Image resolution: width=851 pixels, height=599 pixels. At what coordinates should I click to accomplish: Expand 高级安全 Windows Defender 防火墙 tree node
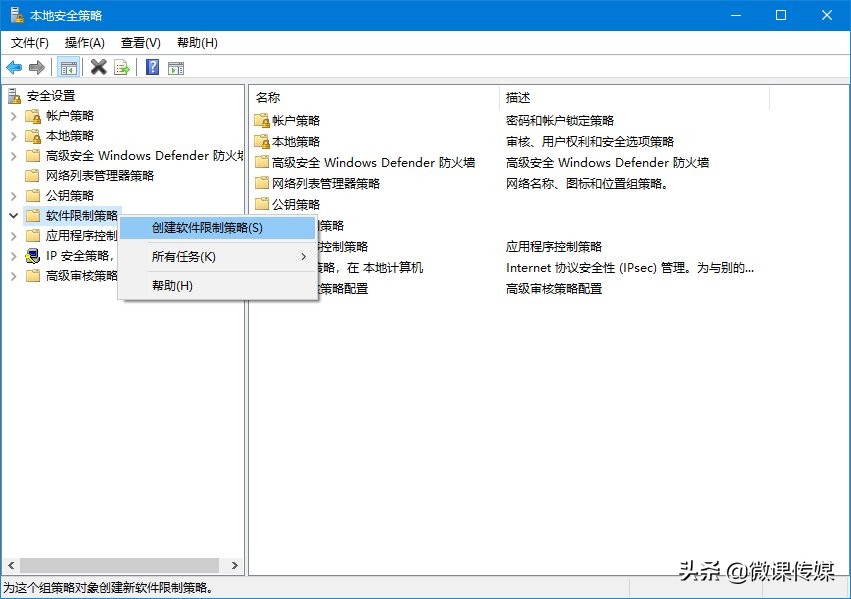coord(14,156)
